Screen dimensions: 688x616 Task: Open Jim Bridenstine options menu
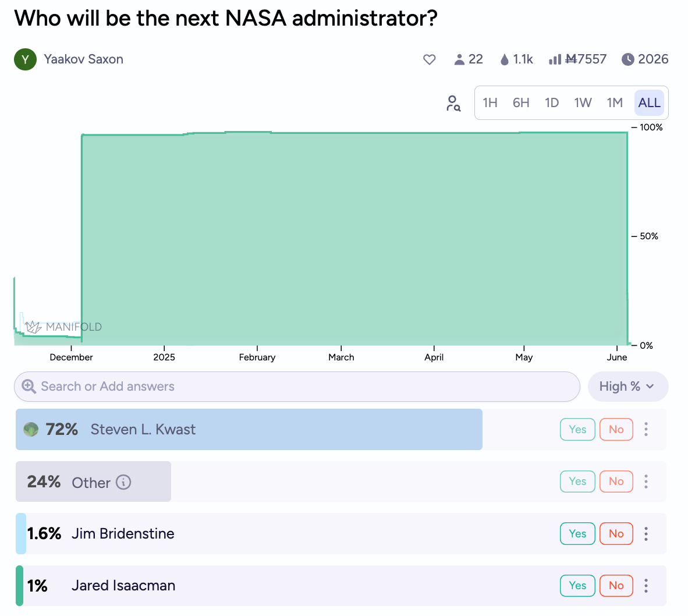point(646,533)
